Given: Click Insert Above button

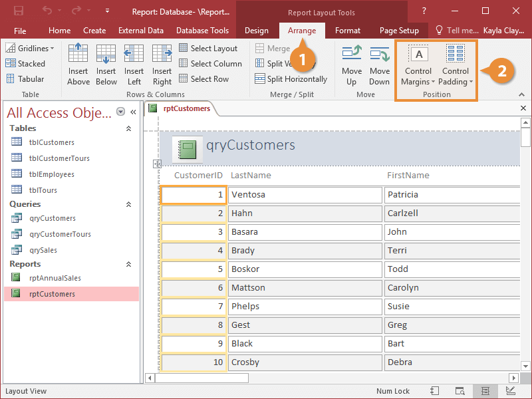Looking at the screenshot, I should 78,65.
